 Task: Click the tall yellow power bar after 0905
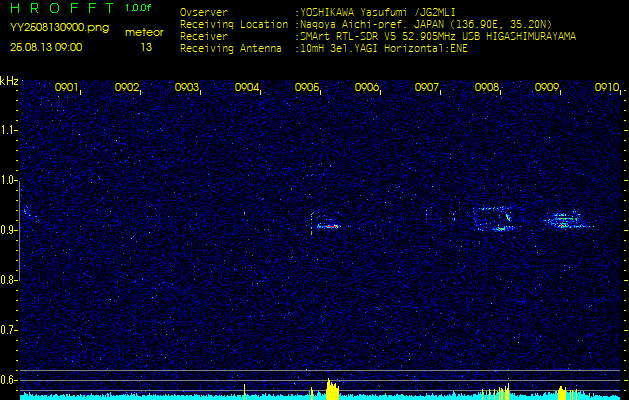tap(333, 389)
